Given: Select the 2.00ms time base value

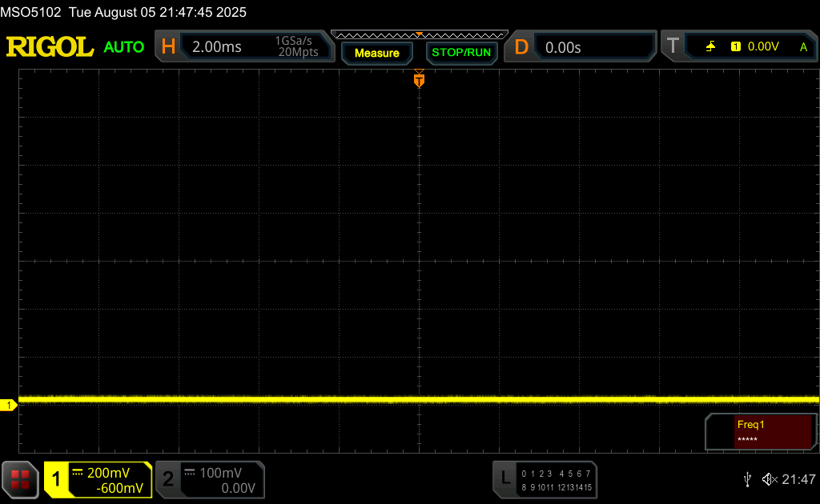Looking at the screenshot, I should coord(216,47).
